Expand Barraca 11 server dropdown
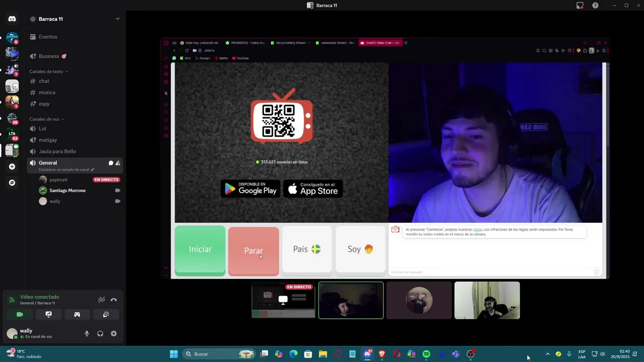 (117, 19)
